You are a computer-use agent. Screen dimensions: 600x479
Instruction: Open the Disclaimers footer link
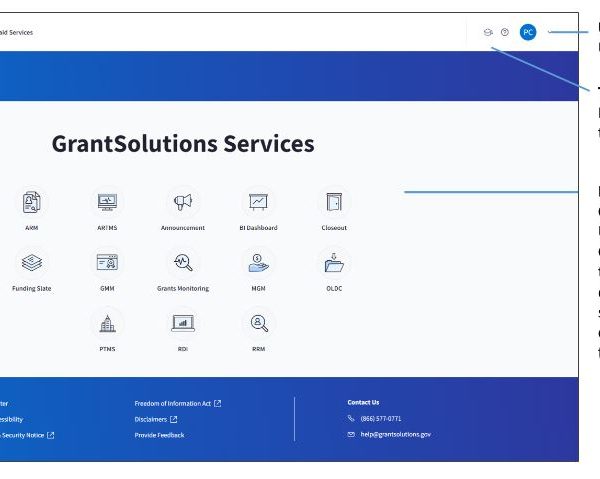[155, 419]
